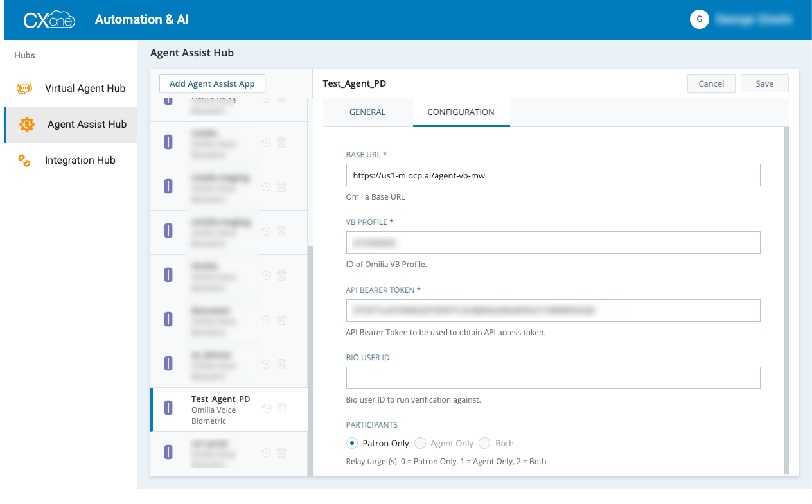Open the CONFIGURATION tab
The image size is (812, 504).
point(461,112)
